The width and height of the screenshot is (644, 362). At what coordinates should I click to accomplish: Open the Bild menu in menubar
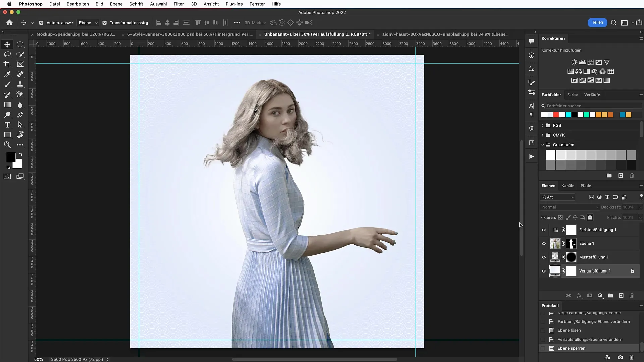(x=99, y=4)
